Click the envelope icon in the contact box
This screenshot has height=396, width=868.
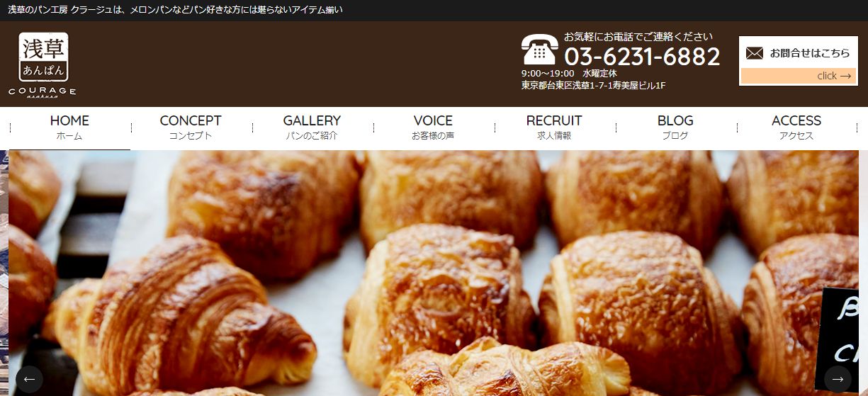755,53
